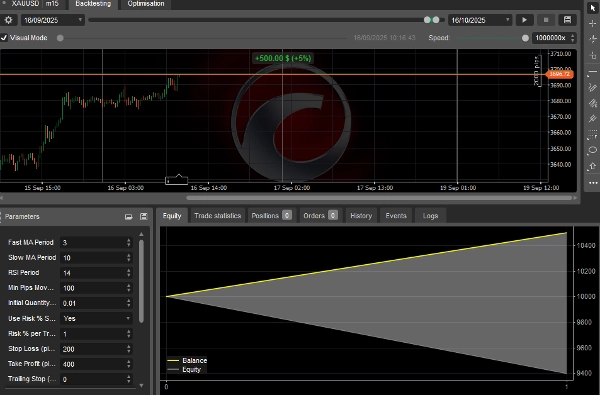Select the trend line pencil tool
This screenshot has width=600, height=395.
[593, 87]
